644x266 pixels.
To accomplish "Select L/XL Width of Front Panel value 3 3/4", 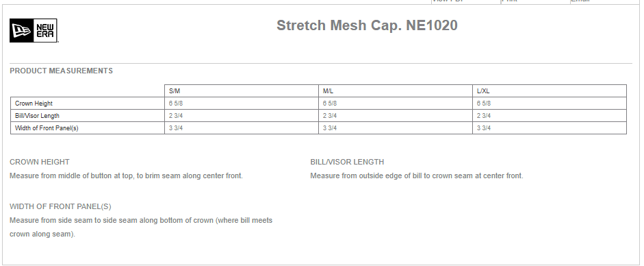I will click(484, 128).
